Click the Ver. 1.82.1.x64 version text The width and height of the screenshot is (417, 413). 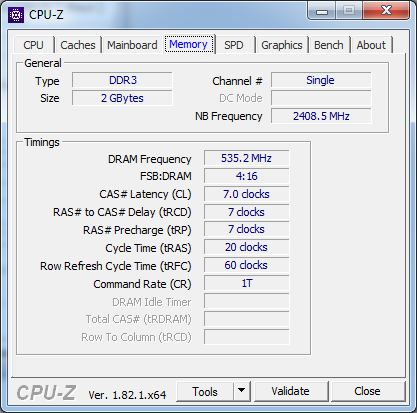(x=127, y=395)
